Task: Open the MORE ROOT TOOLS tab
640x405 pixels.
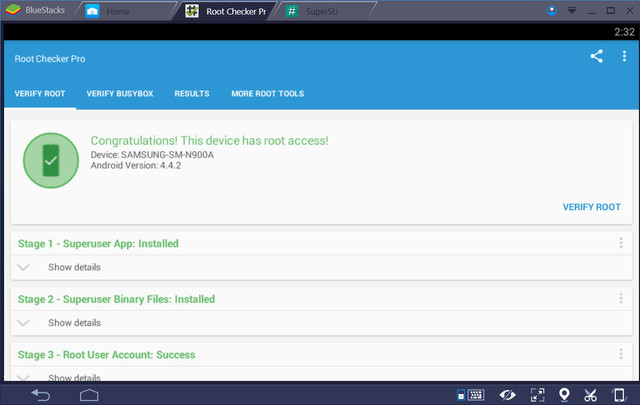Action: 268,93
